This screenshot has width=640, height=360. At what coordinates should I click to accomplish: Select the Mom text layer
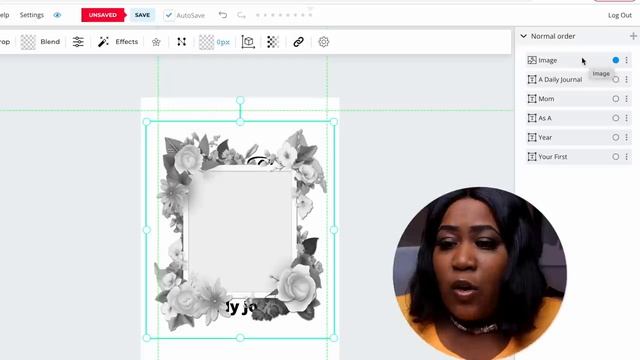tap(579, 99)
